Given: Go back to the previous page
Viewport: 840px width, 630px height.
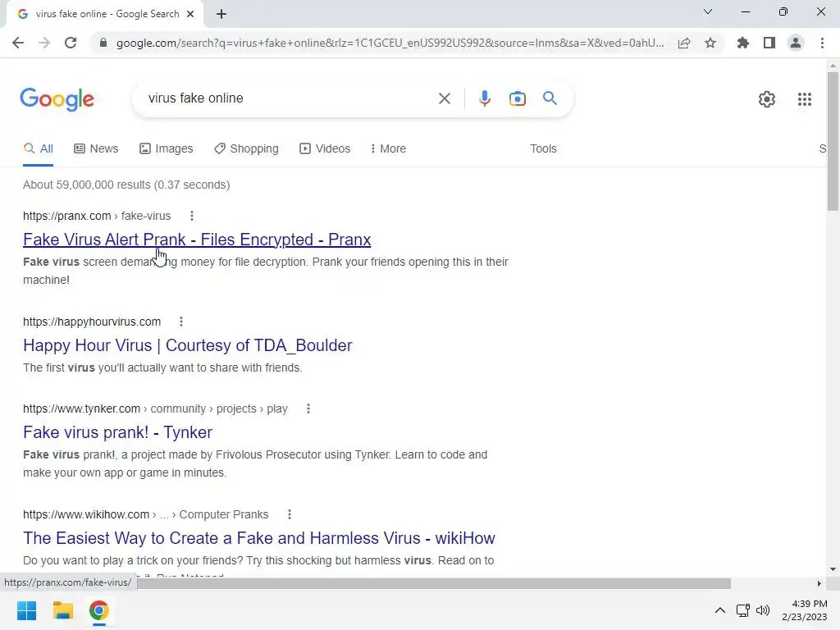Looking at the screenshot, I should tap(18, 43).
